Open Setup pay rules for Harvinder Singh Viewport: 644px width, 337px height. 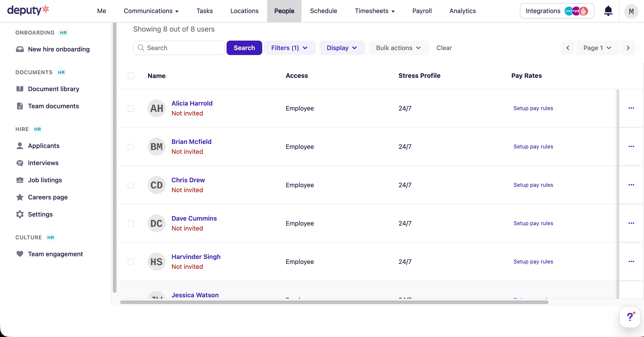click(x=533, y=261)
